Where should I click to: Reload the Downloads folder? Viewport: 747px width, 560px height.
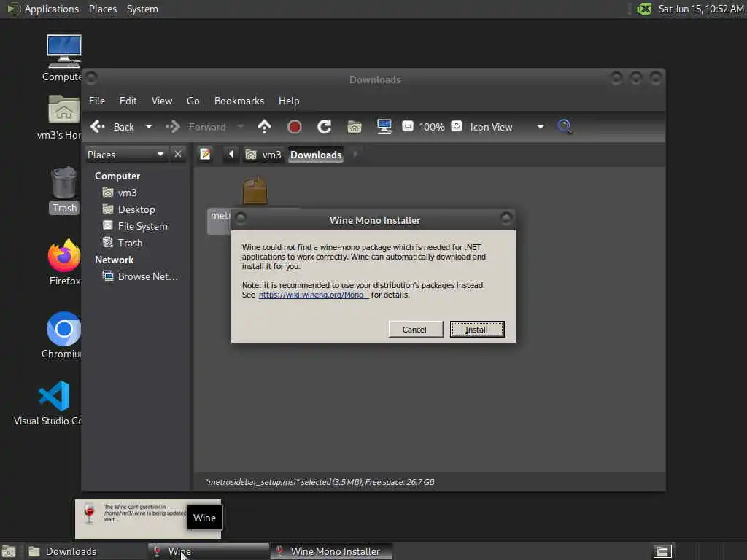[x=325, y=127]
